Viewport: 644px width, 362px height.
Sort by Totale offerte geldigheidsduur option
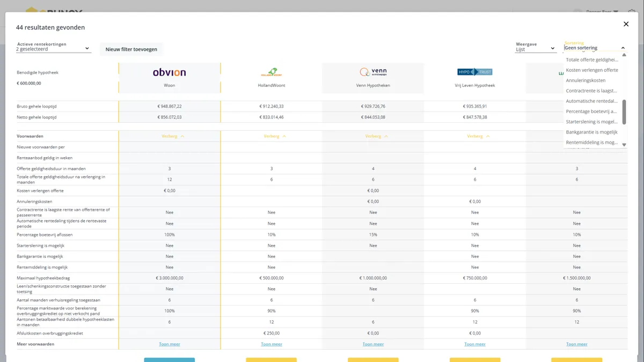[x=592, y=60]
